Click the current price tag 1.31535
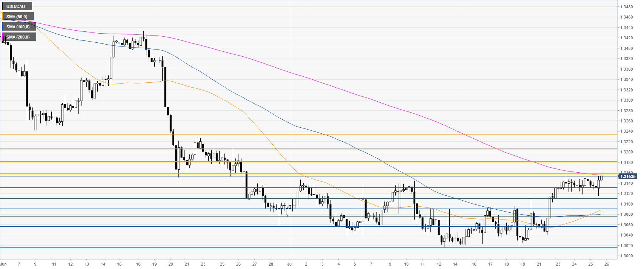 click(x=628, y=176)
